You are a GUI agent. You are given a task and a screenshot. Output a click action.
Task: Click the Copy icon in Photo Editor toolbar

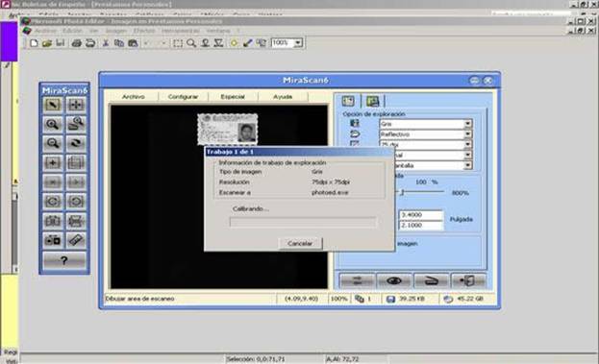(119, 42)
